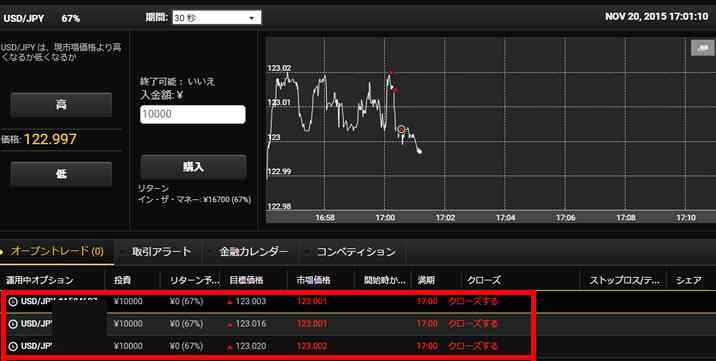Click the red up-arrow beside target price 123.003
The width and height of the screenshot is (716, 361).
[x=230, y=302]
